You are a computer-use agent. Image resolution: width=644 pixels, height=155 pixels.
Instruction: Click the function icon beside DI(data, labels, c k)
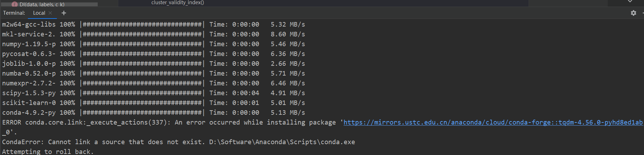click(x=15, y=4)
